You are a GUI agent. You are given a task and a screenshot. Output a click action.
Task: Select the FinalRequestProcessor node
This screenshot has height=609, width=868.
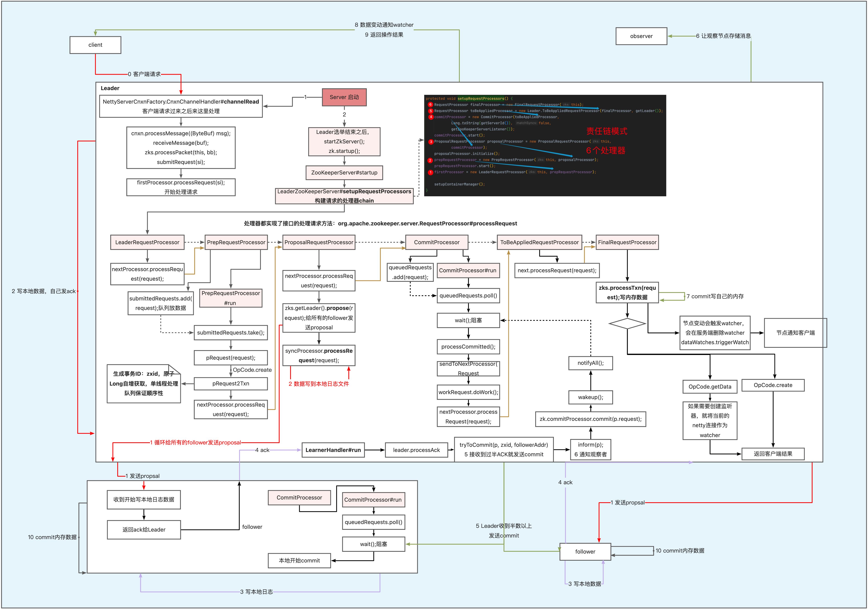[x=627, y=242]
